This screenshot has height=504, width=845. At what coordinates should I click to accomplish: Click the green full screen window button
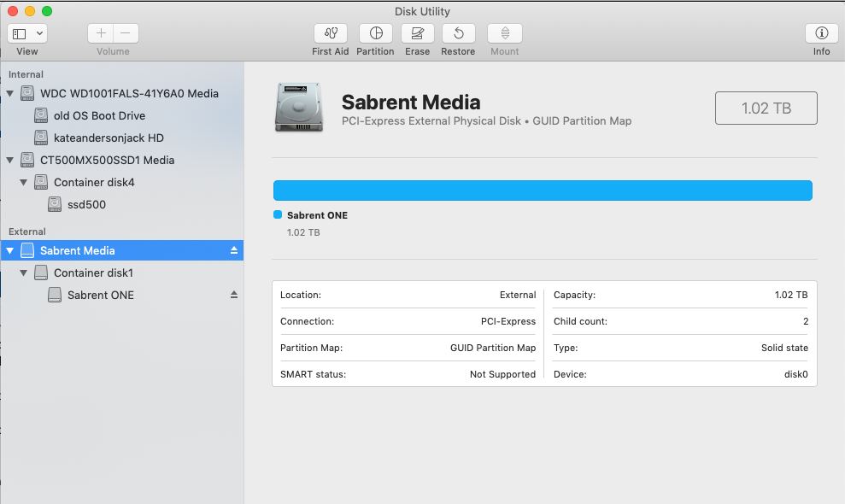[x=47, y=11]
